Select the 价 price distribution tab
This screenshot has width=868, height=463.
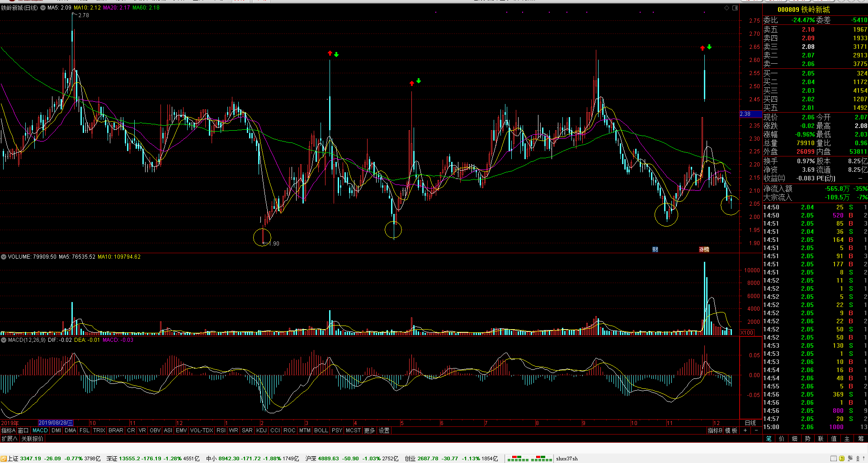pyautogui.click(x=782, y=439)
